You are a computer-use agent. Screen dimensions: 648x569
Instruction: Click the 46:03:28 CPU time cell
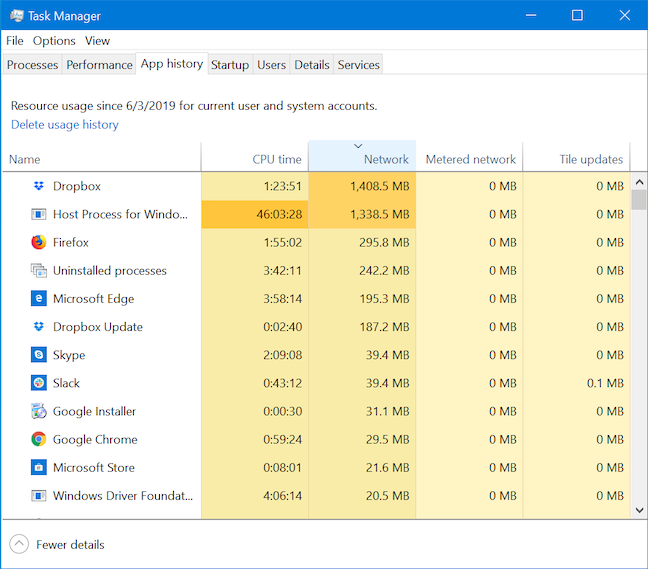pyautogui.click(x=255, y=214)
